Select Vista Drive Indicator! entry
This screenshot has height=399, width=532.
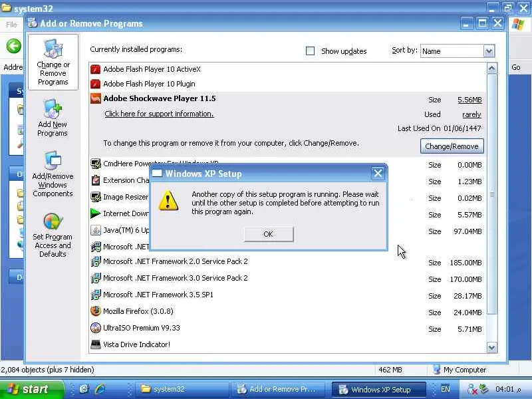coord(288,344)
